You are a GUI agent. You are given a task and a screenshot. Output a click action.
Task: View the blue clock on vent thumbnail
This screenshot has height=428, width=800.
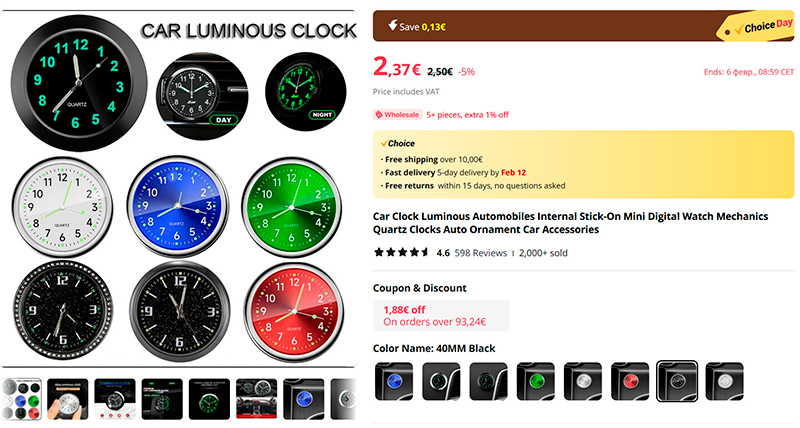[x=304, y=399]
